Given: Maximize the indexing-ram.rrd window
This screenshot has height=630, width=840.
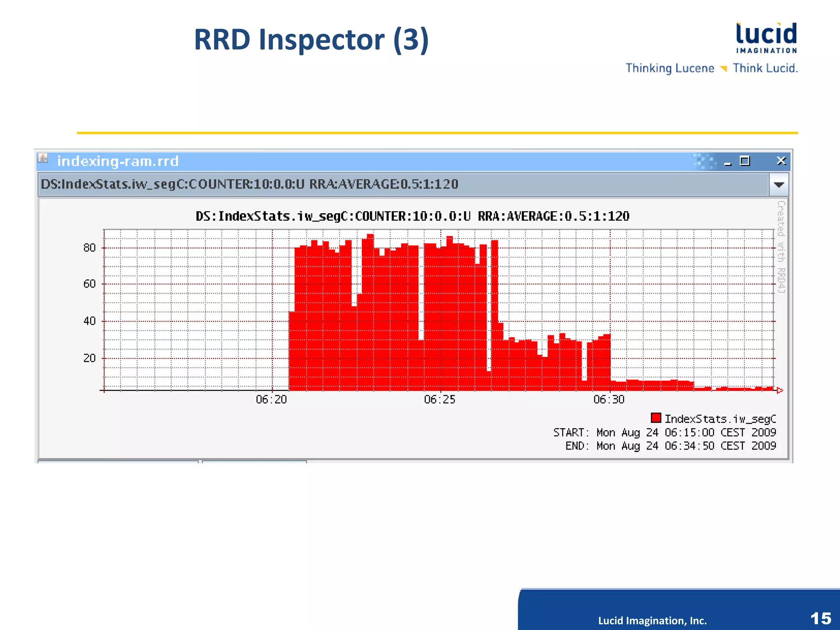Looking at the screenshot, I should coord(745,161).
